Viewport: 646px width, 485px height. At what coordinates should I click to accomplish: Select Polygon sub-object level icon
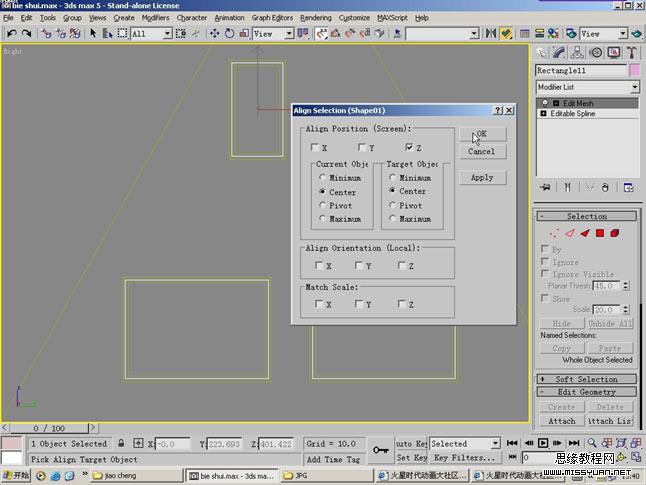(x=600, y=233)
